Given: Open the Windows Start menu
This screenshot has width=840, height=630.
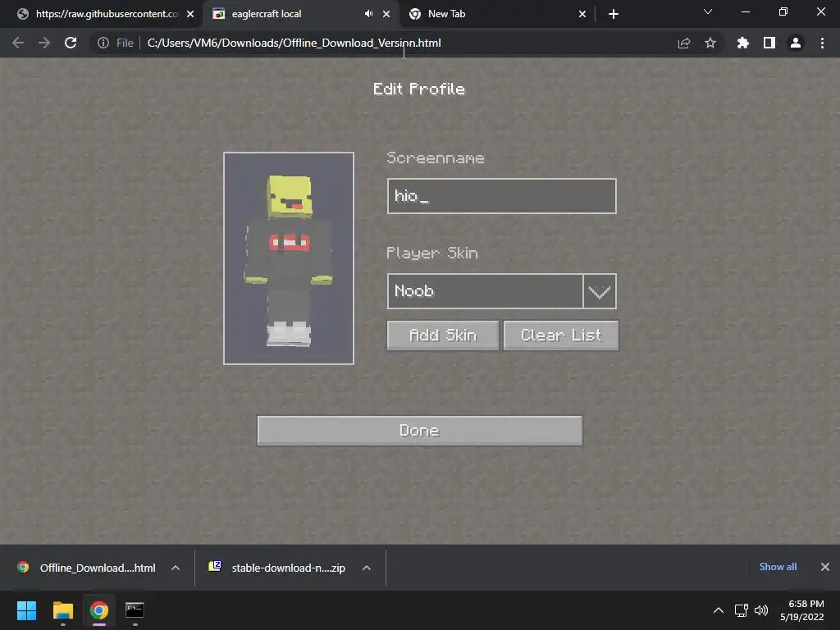Looking at the screenshot, I should pyautogui.click(x=26, y=610).
